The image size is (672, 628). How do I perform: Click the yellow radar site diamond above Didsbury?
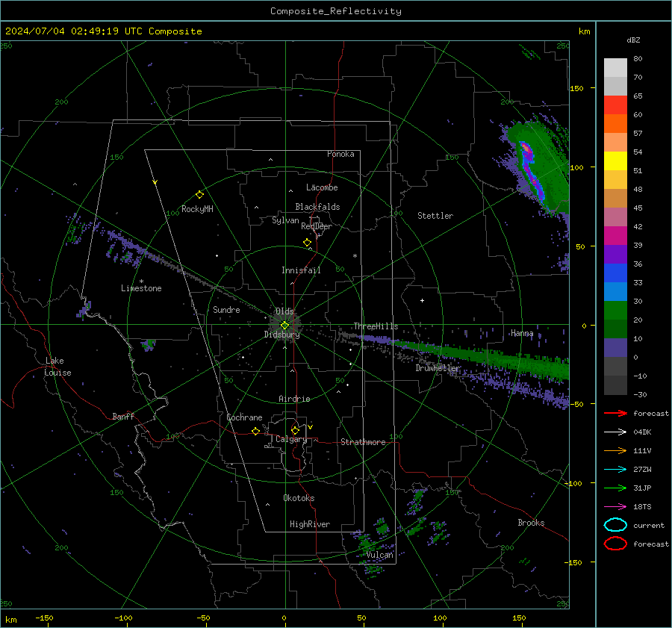(x=284, y=326)
